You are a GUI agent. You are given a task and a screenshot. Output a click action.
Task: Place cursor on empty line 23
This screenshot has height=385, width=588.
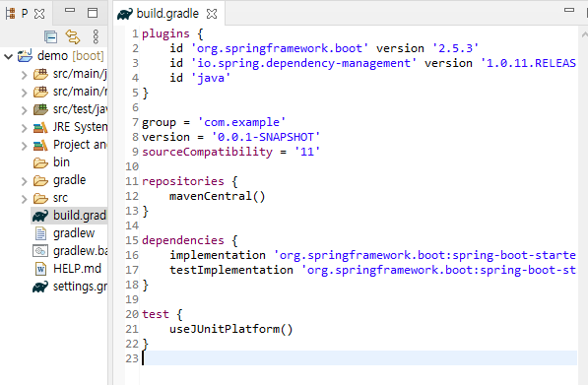tap(359, 358)
